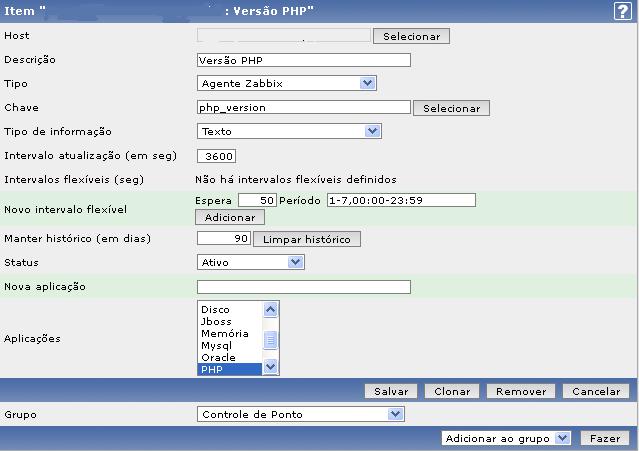This screenshot has width=639, height=451.
Task: Open Adicionar ao grupo dropdown
Action: pyautogui.click(x=506, y=438)
